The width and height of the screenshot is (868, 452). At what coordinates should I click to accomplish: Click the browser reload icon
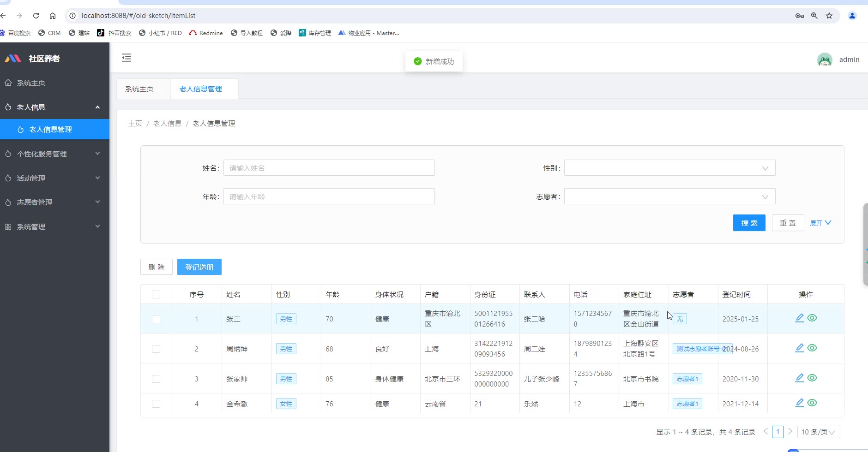pos(36,16)
